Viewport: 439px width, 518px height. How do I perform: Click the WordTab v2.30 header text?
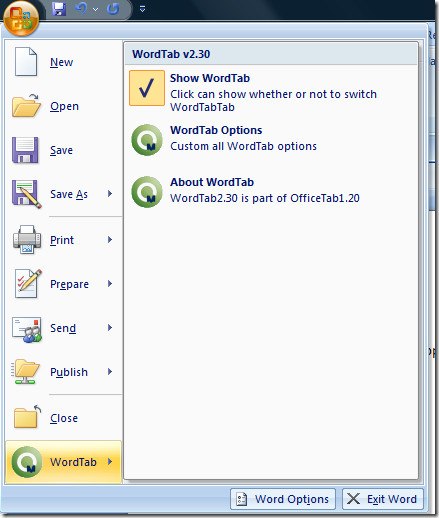click(x=171, y=54)
